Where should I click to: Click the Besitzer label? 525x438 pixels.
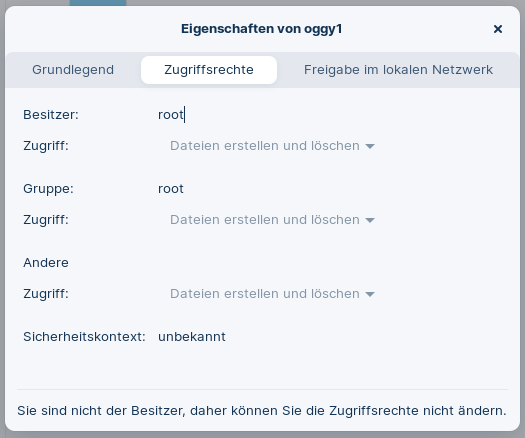point(51,115)
